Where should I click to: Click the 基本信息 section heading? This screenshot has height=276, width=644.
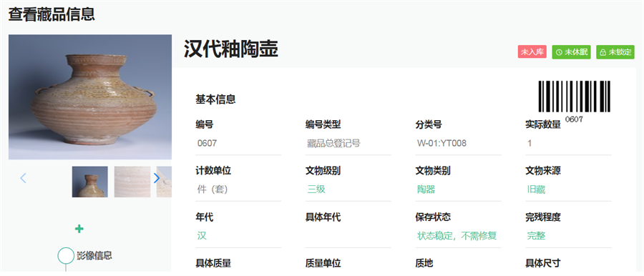click(x=215, y=99)
